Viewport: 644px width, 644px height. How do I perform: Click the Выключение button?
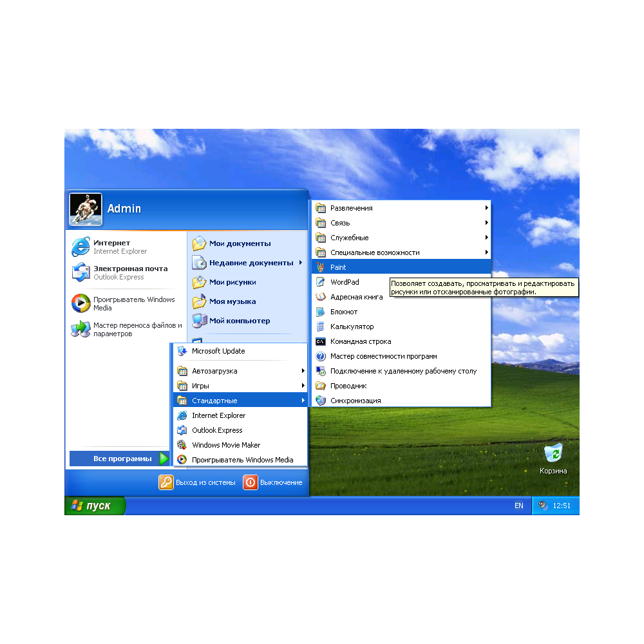pos(272,482)
